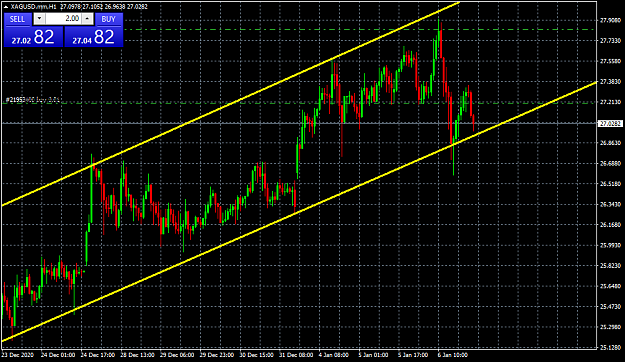This screenshot has height=362, width=625.
Task: Click the 25.4730 price axis label
Action: pyautogui.click(x=610, y=307)
